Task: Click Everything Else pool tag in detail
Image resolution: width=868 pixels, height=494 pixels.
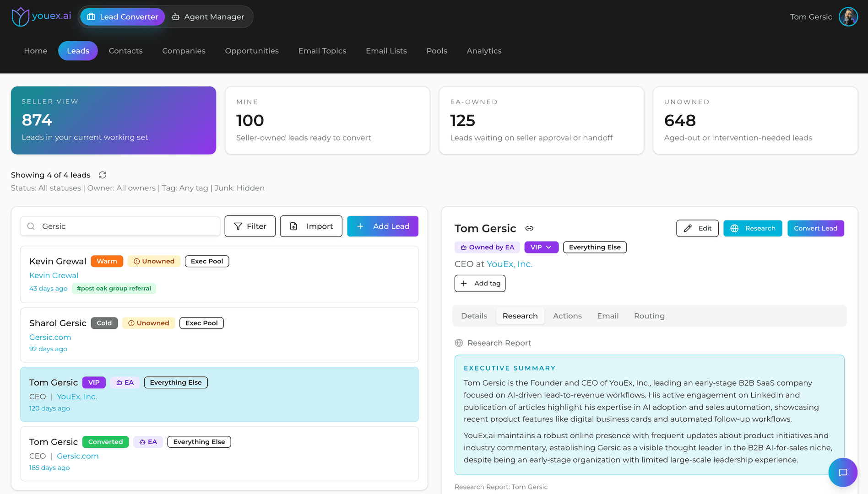Action: click(x=595, y=247)
